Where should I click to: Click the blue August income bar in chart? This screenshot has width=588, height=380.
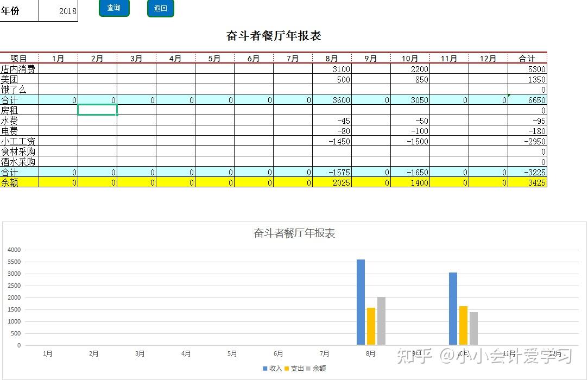(x=361, y=302)
